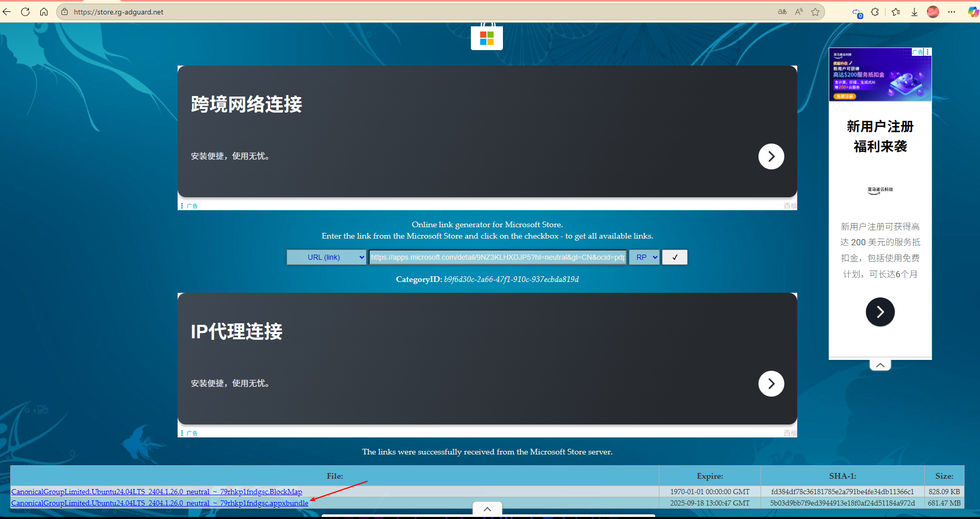Download the Ubuntu24.04LTS .appxbundle file link

(160, 503)
